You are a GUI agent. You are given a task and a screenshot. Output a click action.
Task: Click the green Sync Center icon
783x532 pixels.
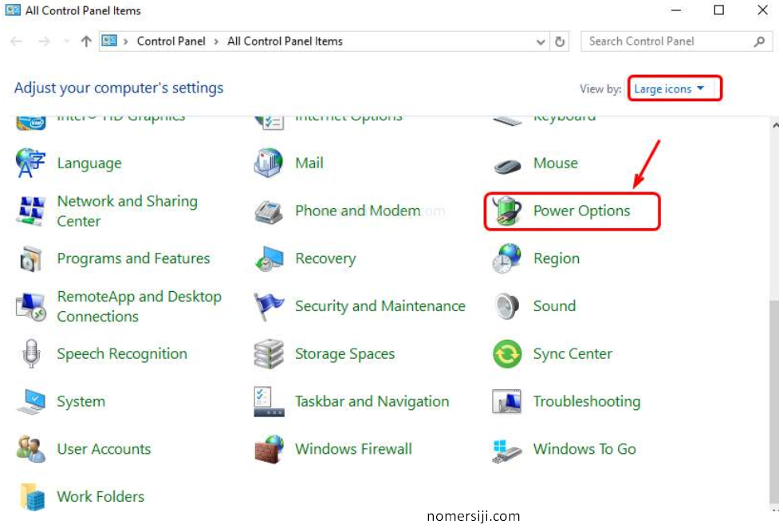507,353
